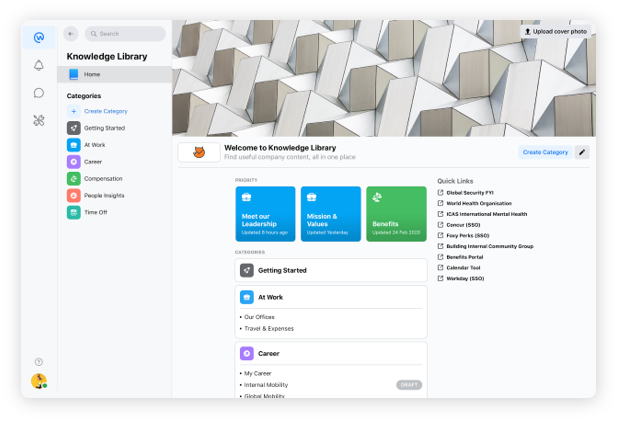Open the green Benefits card
Screen dimensions: 618x421
(x=396, y=214)
